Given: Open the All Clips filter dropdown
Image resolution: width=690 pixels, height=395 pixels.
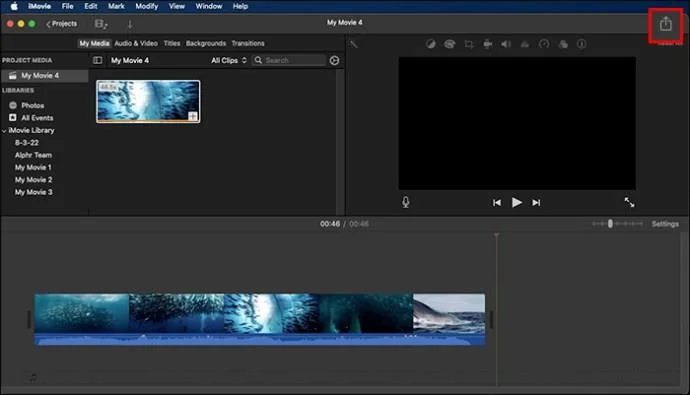Looking at the screenshot, I should pyautogui.click(x=229, y=60).
